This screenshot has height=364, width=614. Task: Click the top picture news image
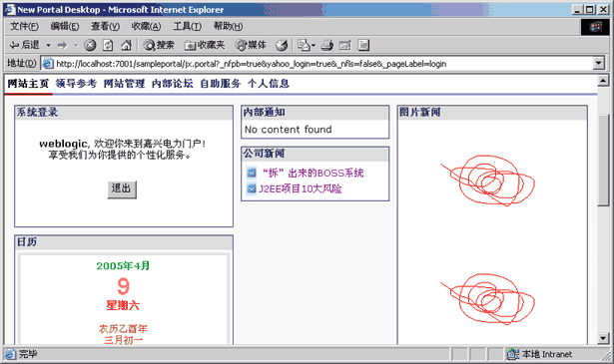487,181
